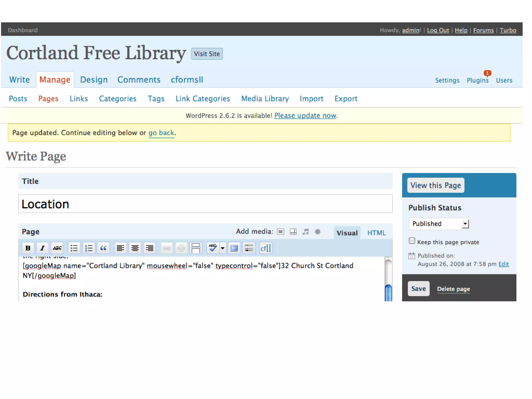Click the cforms insert form icon

click(x=266, y=248)
